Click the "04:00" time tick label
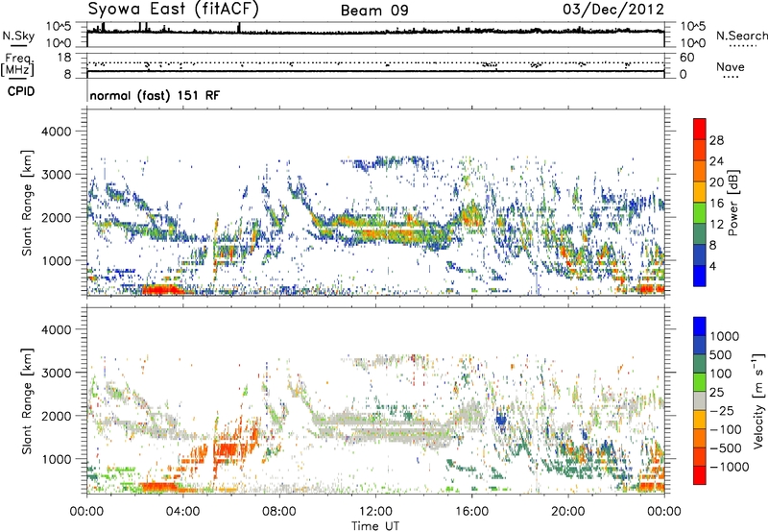 (x=182, y=512)
